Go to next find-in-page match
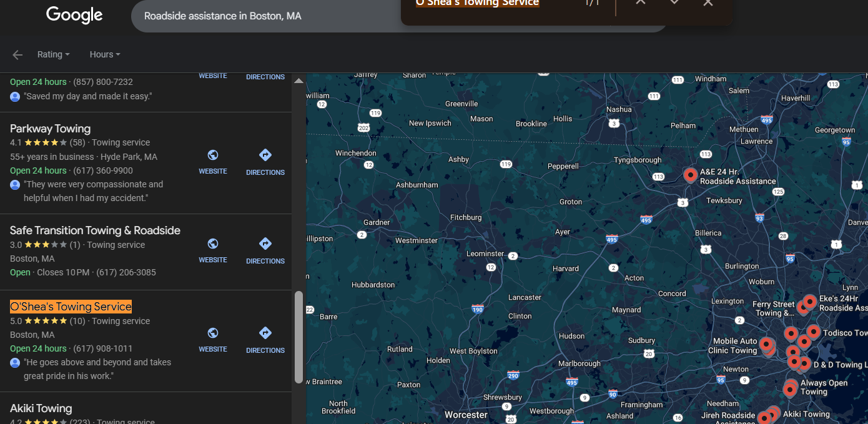 point(674,3)
